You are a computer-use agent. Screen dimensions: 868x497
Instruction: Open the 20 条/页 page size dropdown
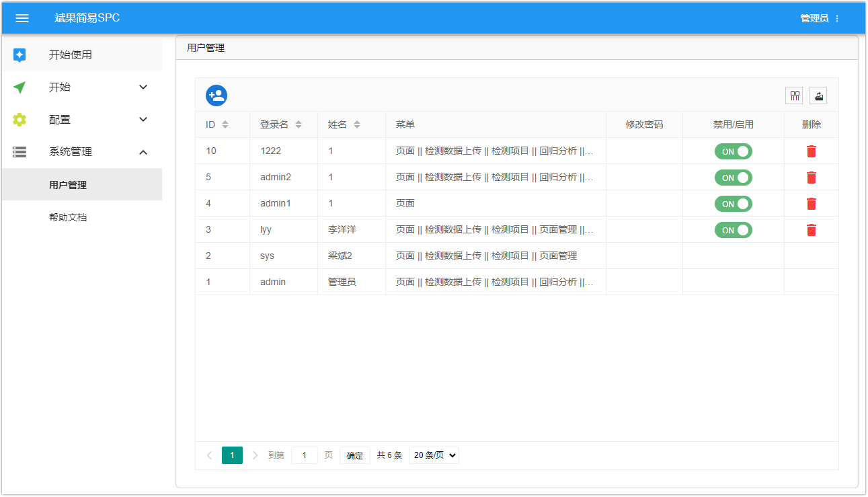coord(434,455)
